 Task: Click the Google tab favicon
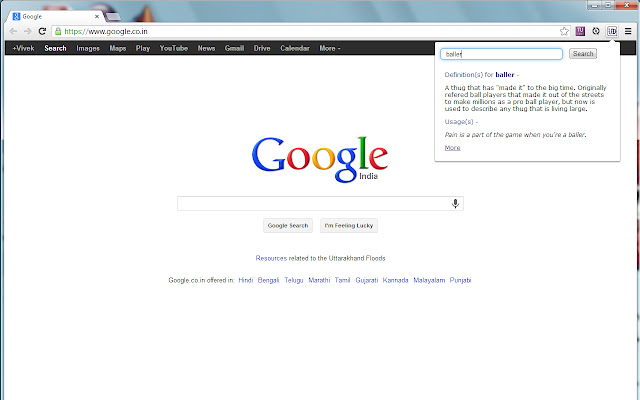16,16
